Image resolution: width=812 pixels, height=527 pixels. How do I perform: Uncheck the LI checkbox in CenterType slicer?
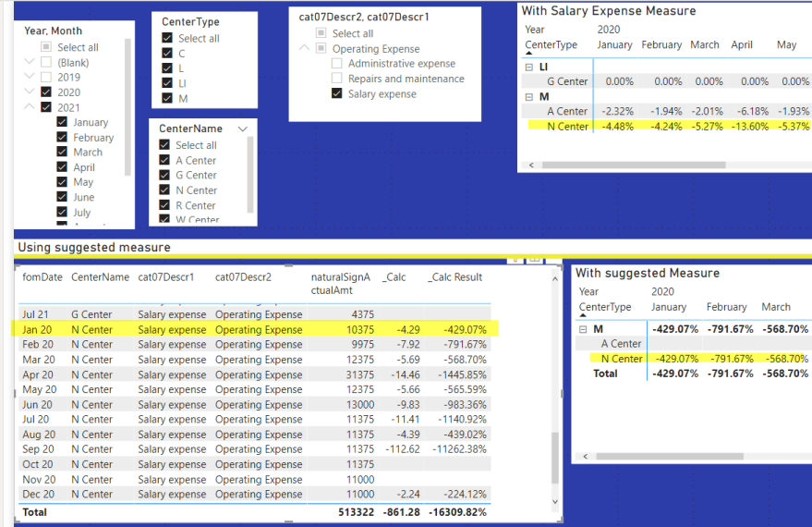tap(167, 83)
